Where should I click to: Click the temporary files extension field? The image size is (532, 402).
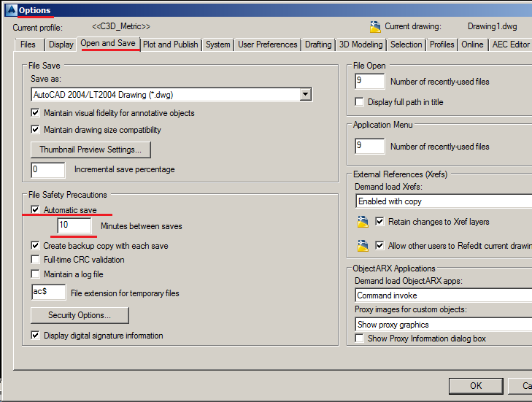click(48, 292)
